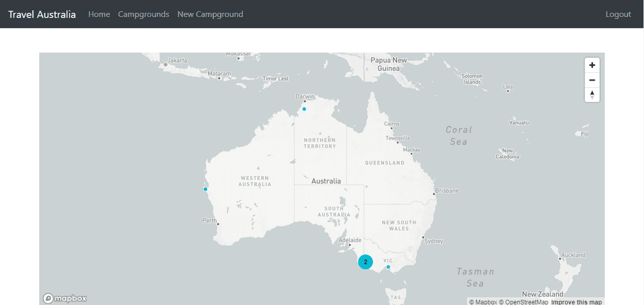Click the Lata label
This screenshot has height=305, width=644.
(x=508, y=86)
